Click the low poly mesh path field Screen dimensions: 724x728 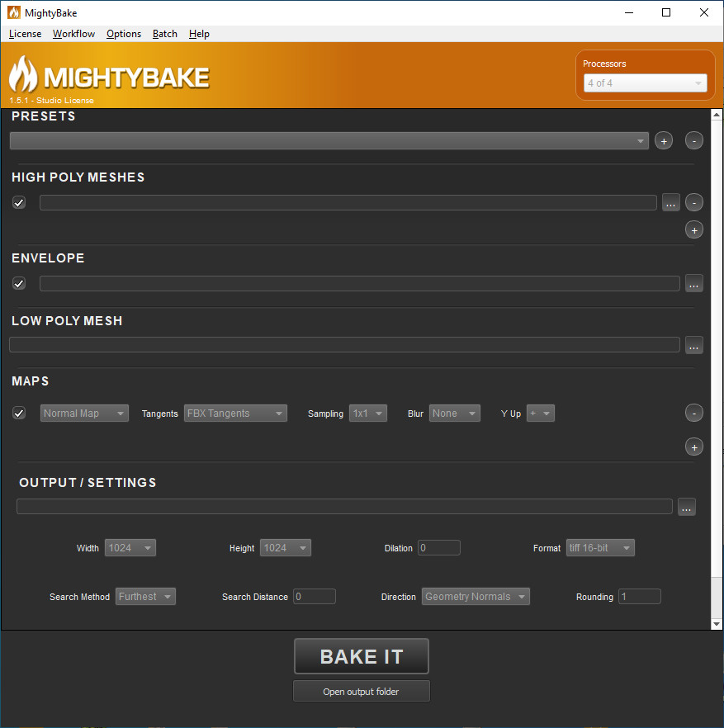click(344, 345)
